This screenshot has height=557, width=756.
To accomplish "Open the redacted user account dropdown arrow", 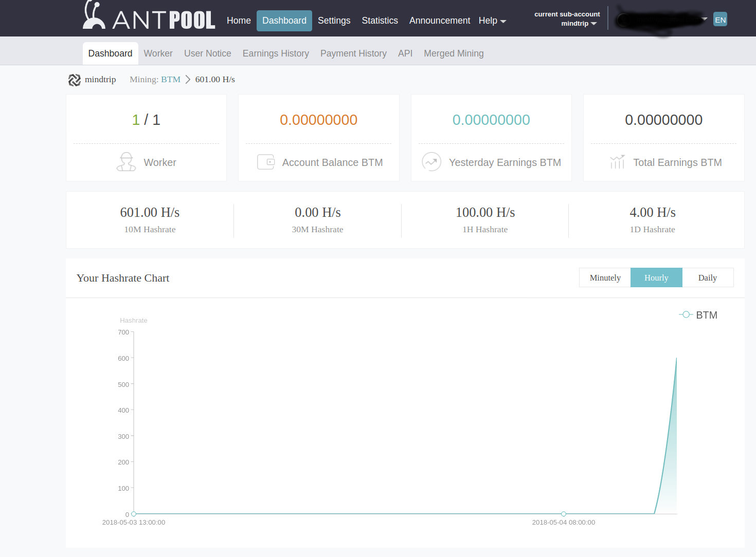I will 705,19.
